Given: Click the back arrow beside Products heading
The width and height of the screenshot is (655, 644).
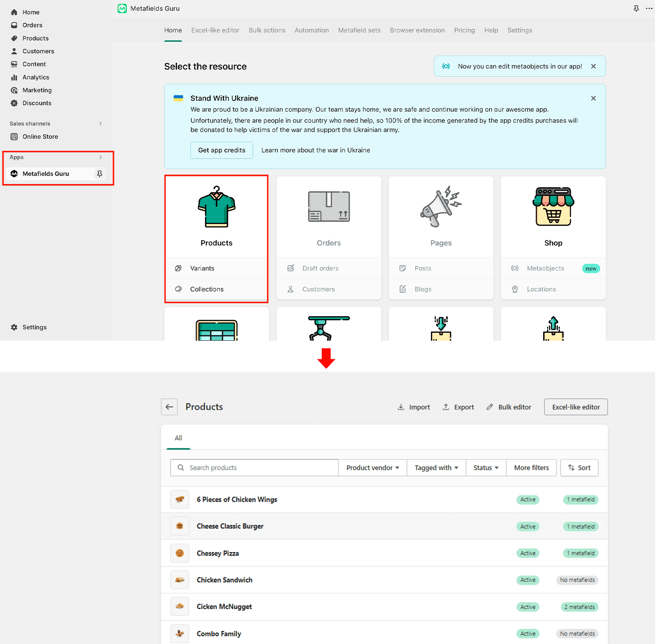Looking at the screenshot, I should (169, 407).
